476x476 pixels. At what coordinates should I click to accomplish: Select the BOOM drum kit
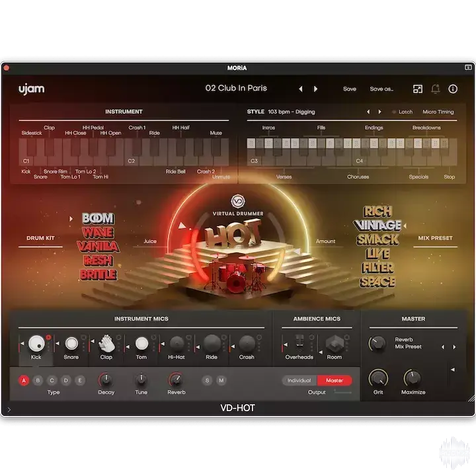click(98, 218)
